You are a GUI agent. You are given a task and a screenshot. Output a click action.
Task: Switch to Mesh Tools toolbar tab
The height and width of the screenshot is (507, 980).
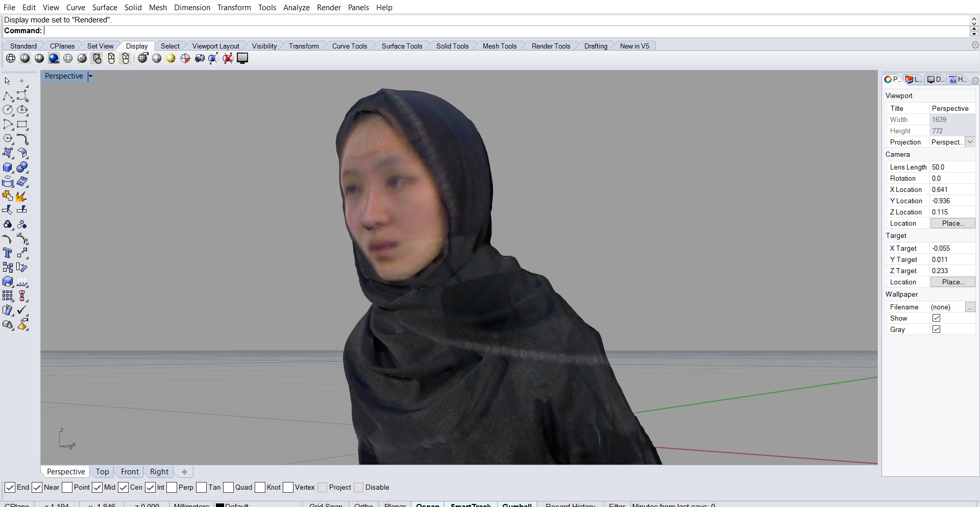[500, 46]
